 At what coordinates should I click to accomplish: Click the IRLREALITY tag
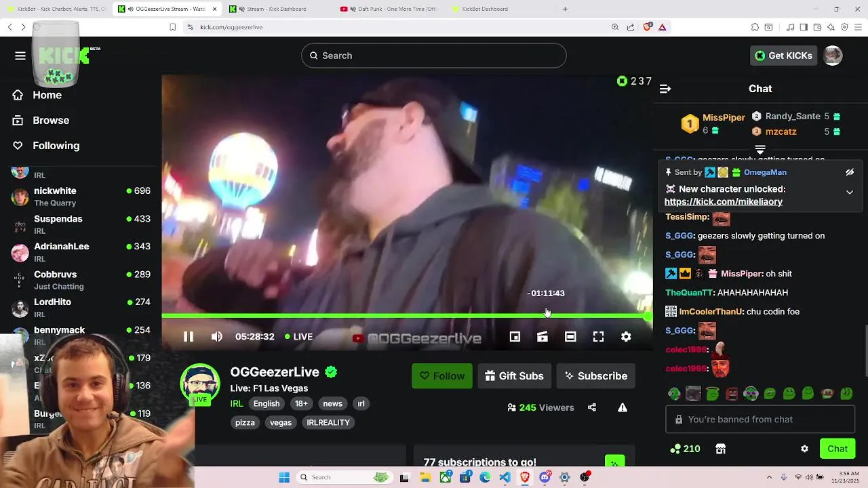[x=328, y=422]
